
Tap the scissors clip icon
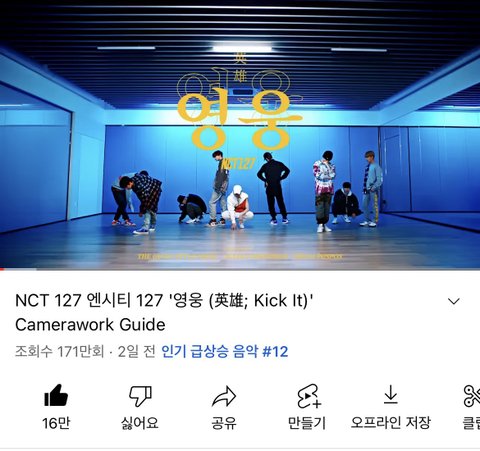tap(472, 396)
